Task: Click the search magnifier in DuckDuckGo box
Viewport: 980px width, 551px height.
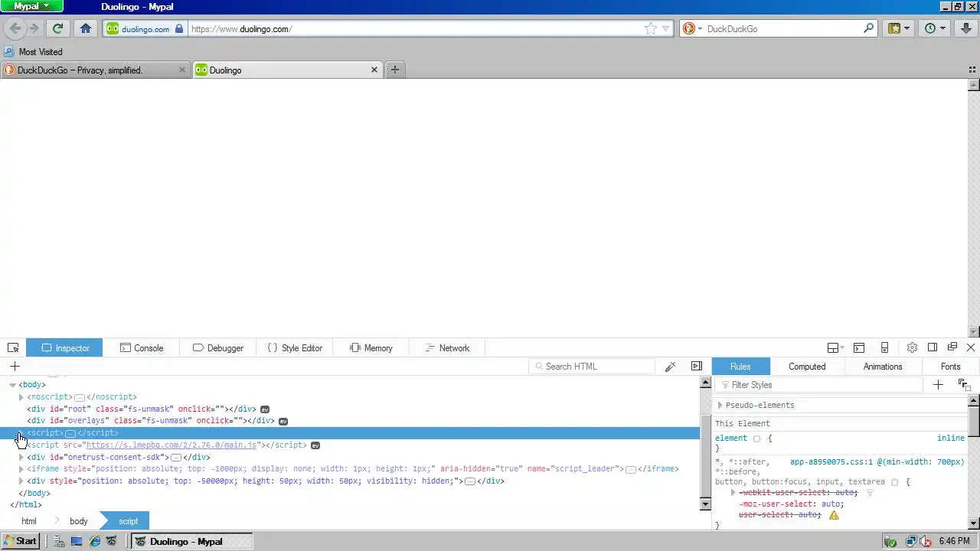Action: tap(868, 28)
